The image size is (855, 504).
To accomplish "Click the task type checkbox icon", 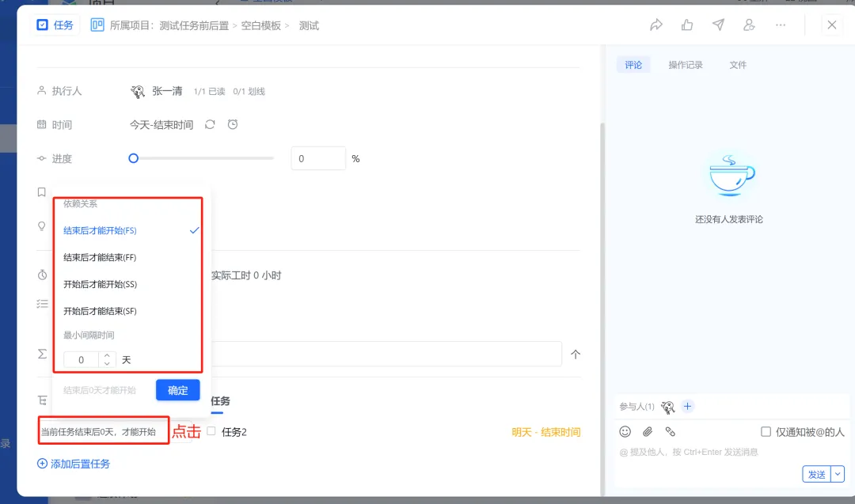I will click(42, 25).
